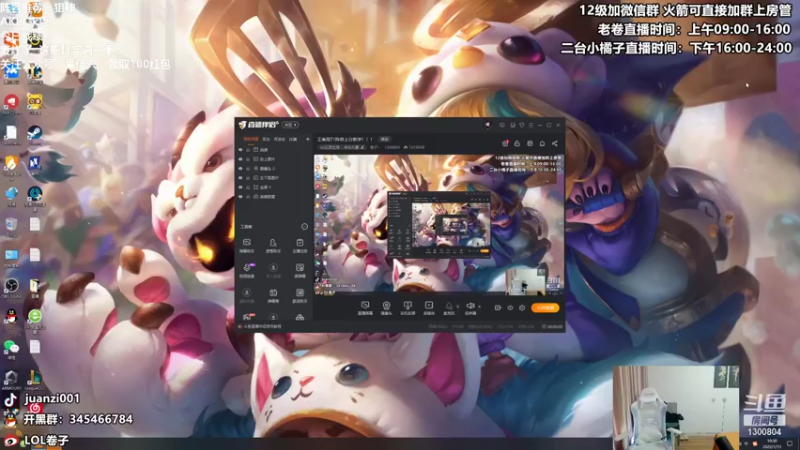
Task: Click room number 1300804 in header
Action: pyautogui.click(x=392, y=147)
